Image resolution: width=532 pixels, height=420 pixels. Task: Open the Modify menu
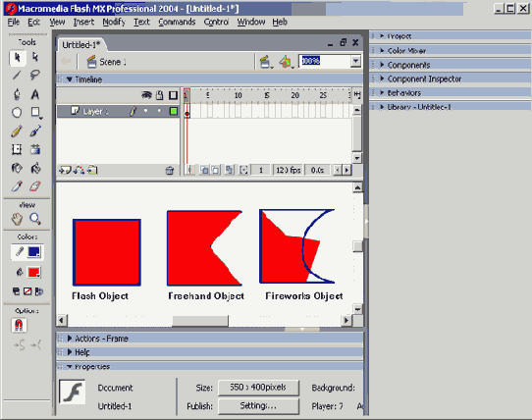114,22
